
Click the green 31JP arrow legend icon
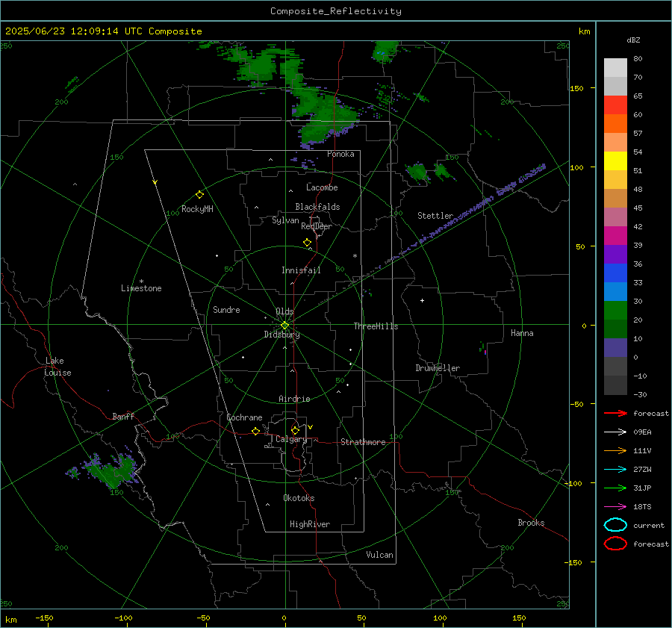tap(615, 488)
